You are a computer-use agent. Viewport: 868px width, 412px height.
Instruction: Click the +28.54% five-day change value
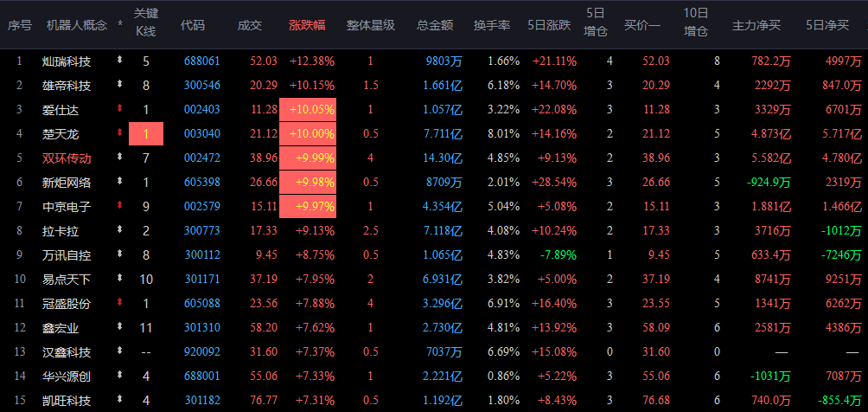coord(554,183)
